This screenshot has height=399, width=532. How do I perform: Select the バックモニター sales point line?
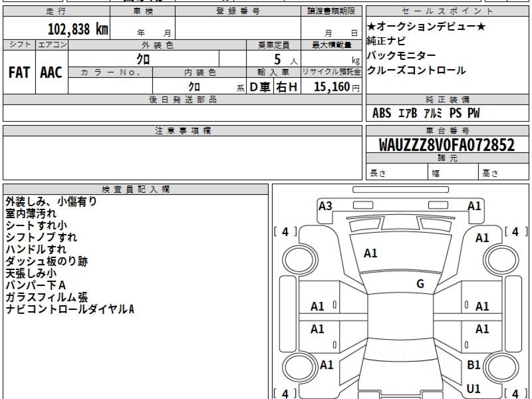pyautogui.click(x=402, y=55)
